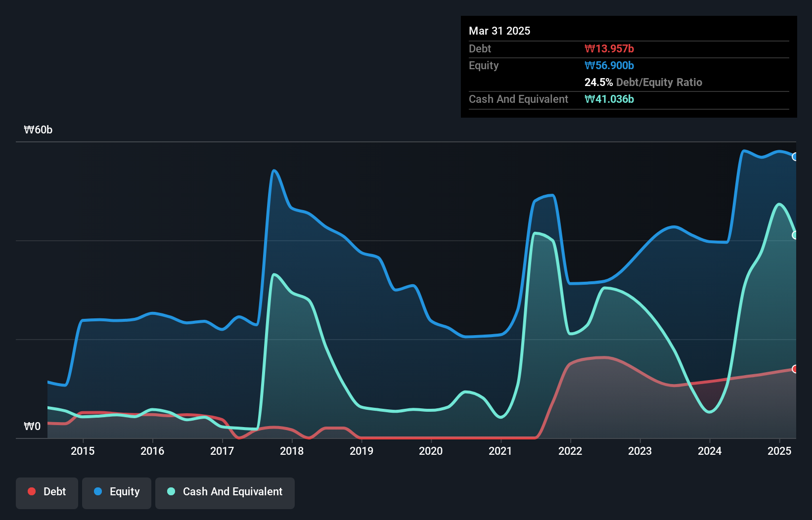Click the Equity endpoint marker on chart edge
812x520 pixels.
[795, 157]
